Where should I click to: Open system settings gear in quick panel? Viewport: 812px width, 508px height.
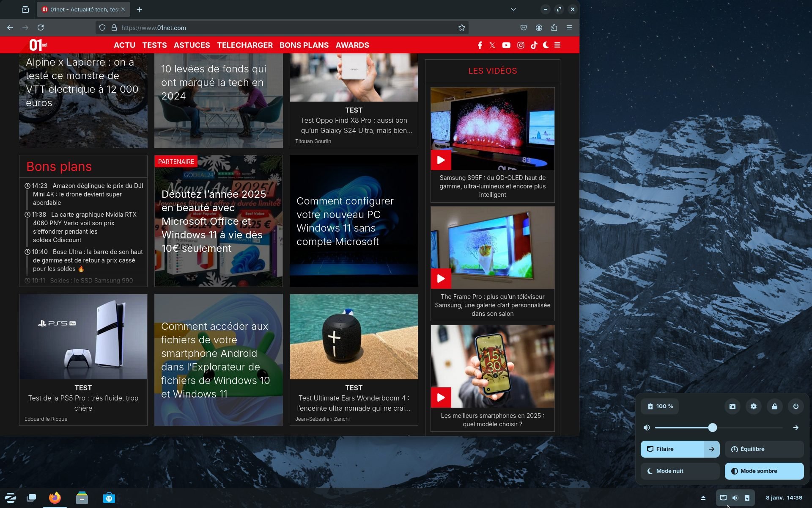tap(754, 406)
